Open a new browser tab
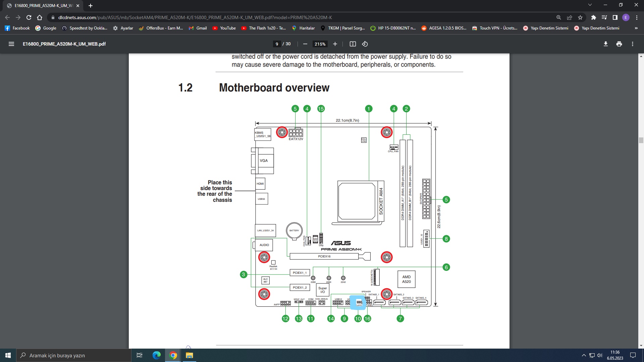 click(x=91, y=6)
